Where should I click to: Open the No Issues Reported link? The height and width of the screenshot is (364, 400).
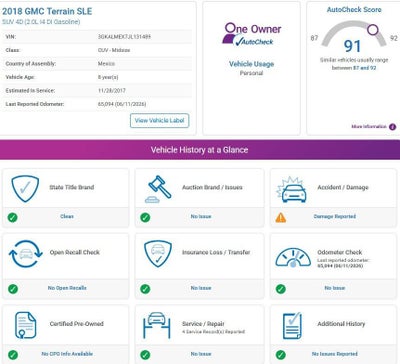335,354
